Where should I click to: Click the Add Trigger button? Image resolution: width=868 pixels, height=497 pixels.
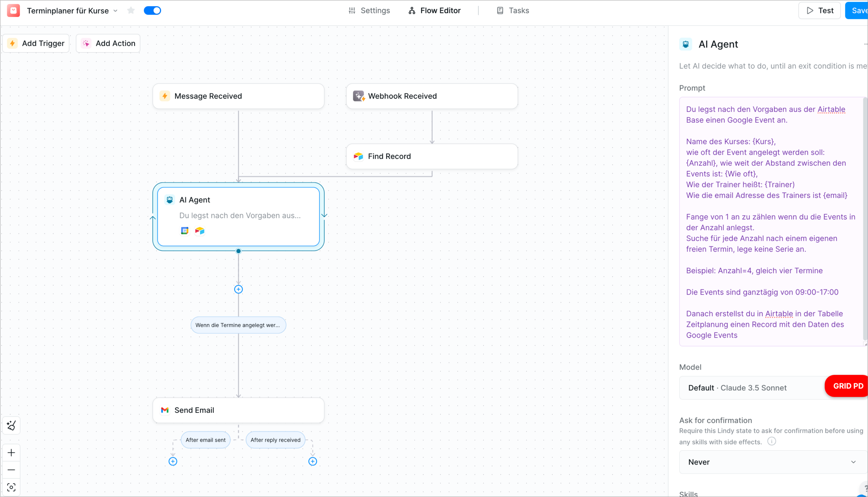tap(36, 43)
